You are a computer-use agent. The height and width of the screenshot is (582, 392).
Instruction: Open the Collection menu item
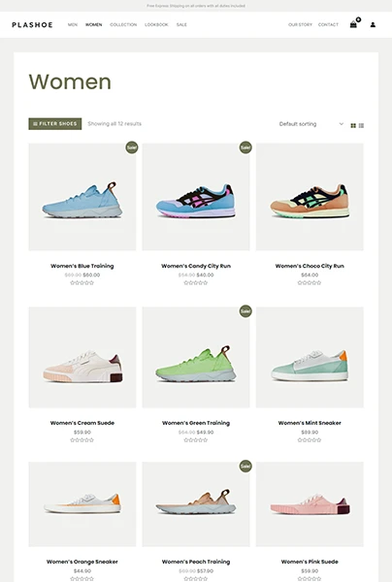(x=123, y=25)
